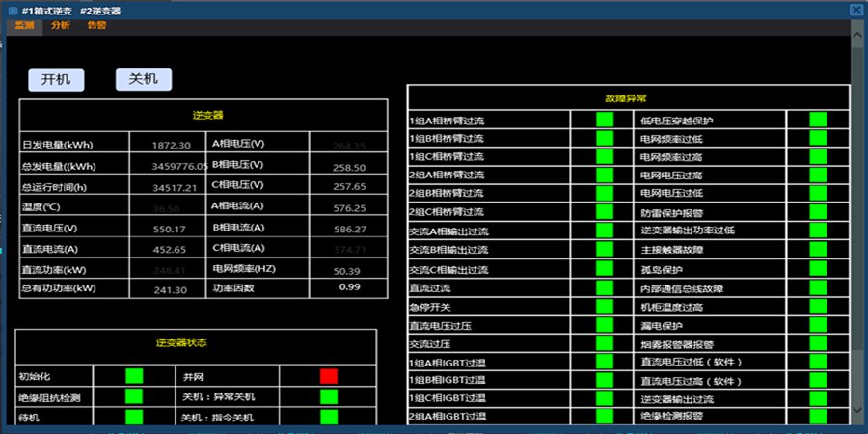
Task: Close the inverter monitoring window
Action: 855,10
